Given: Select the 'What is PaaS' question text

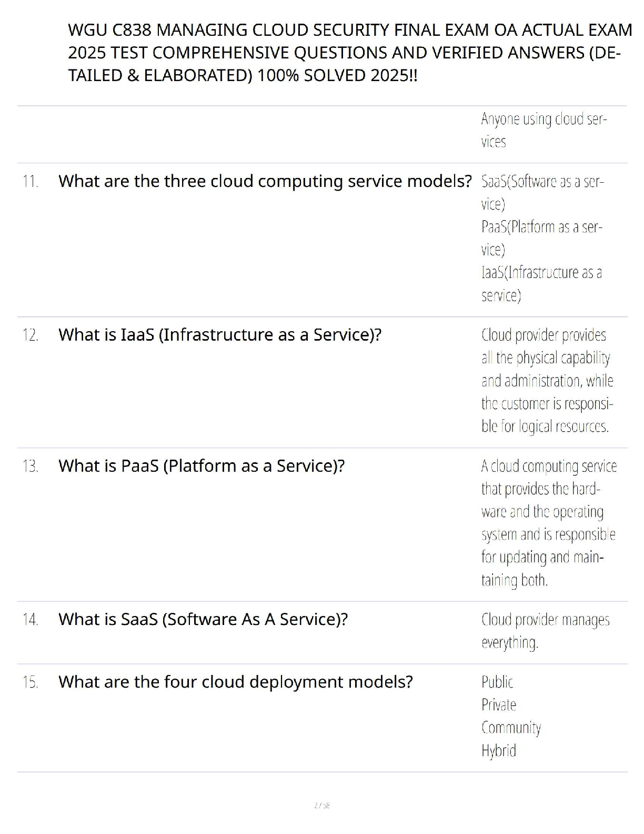Looking at the screenshot, I should tap(201, 466).
